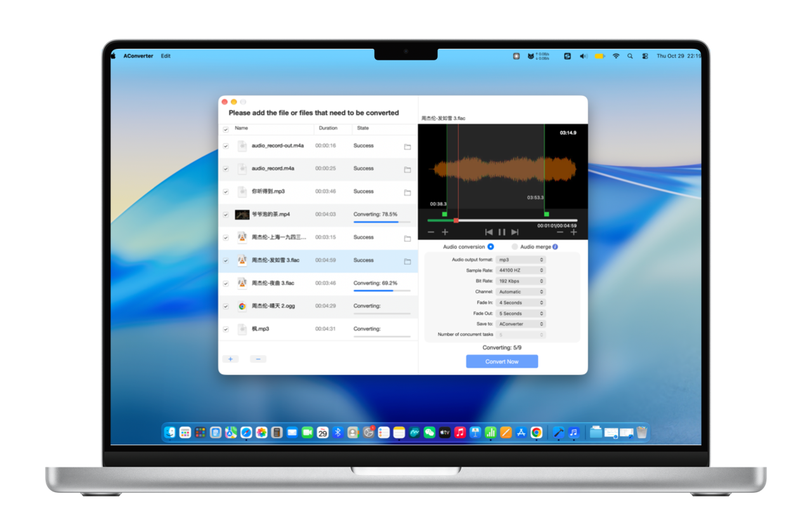Open the Music app in the Dock

pos(460,432)
